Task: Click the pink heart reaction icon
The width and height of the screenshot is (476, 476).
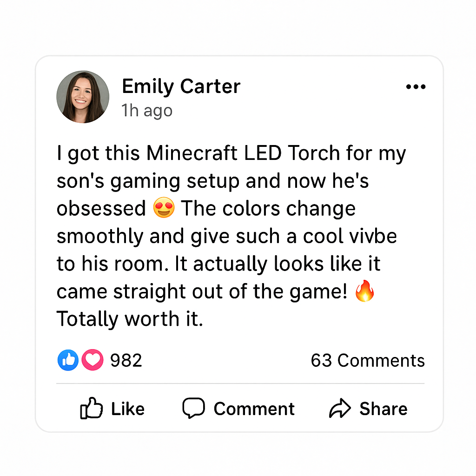Action: click(x=93, y=360)
